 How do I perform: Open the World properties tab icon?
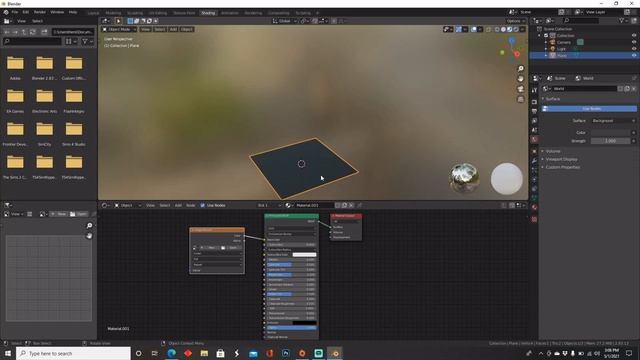(534, 140)
